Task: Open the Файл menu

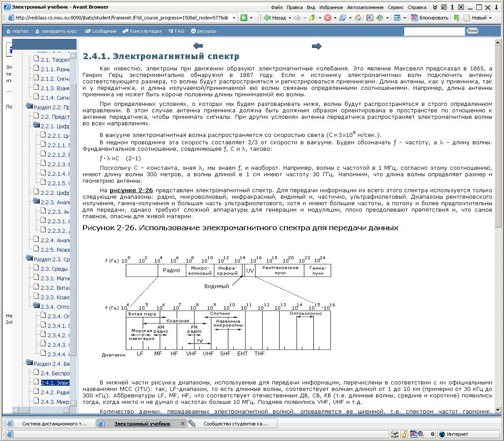Action: coord(277,7)
